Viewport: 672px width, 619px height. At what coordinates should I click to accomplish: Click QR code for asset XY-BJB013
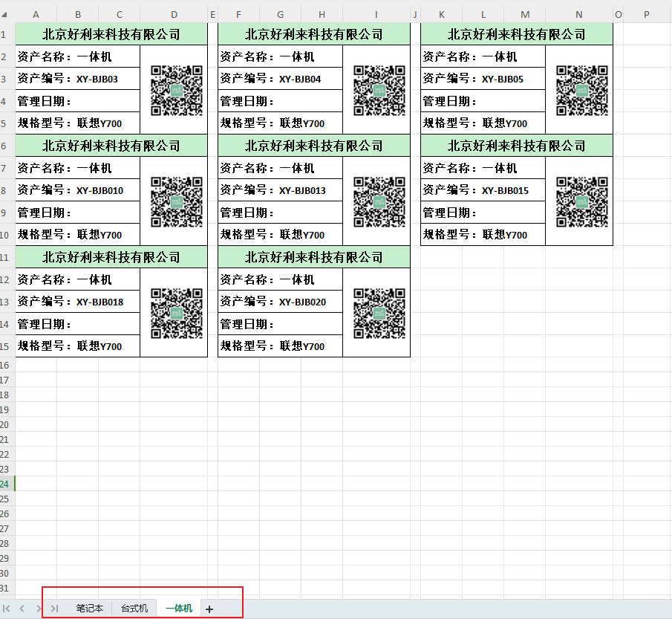coord(379,202)
